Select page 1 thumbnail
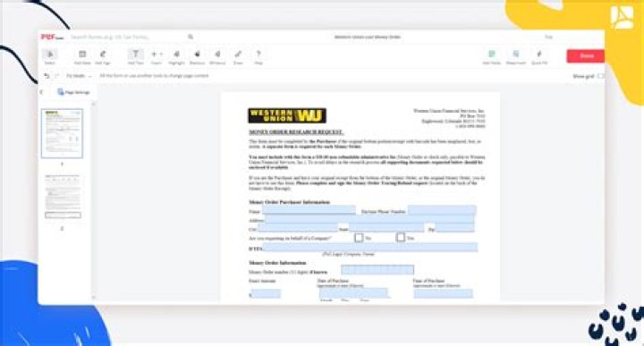Viewport: 644px width, 346px height. coord(62,133)
